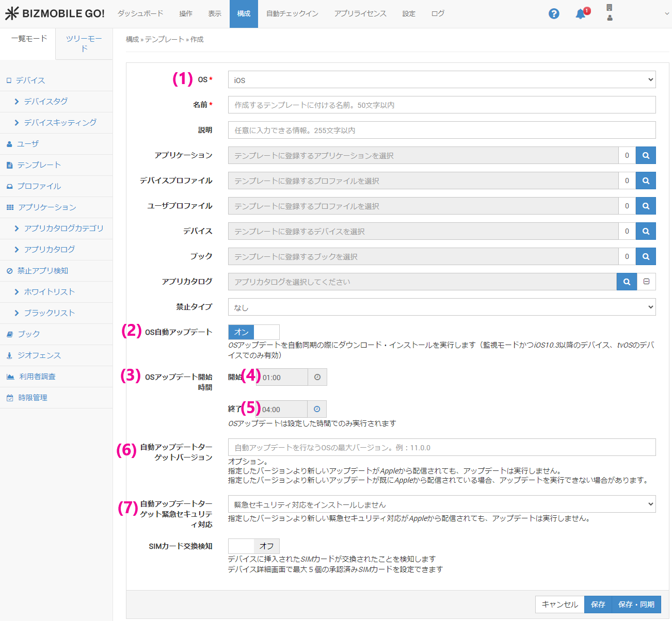Image resolution: width=672 pixels, height=621 pixels.
Task: Click search icon for アプリカタログ field
Action: [627, 282]
